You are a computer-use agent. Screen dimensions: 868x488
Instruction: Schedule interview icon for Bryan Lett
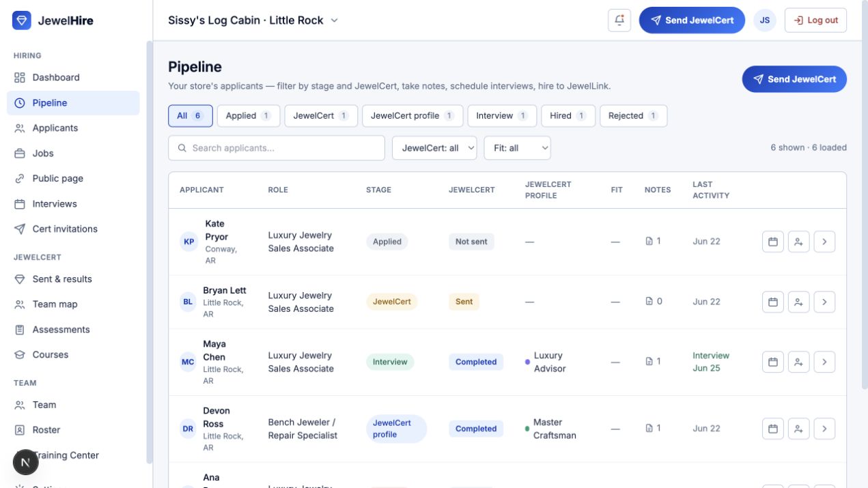[x=773, y=302]
